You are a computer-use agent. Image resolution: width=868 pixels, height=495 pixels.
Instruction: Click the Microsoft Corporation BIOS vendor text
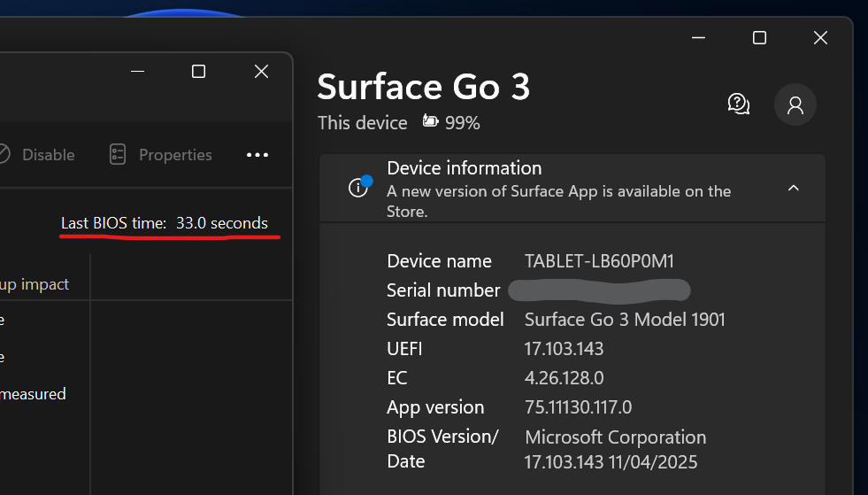tap(615, 437)
